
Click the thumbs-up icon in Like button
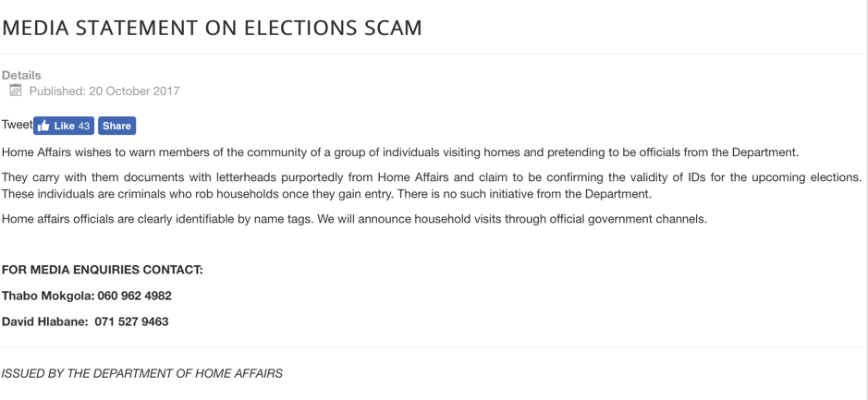pyautogui.click(x=43, y=127)
